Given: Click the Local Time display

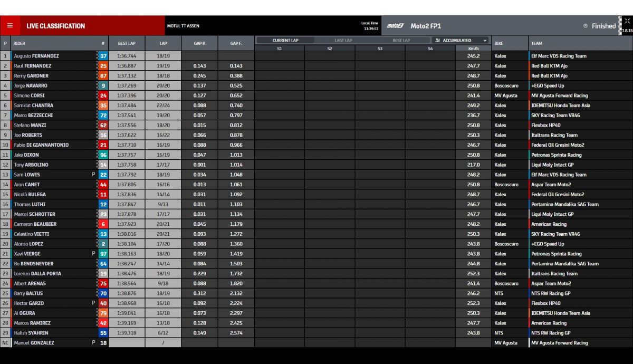Looking at the screenshot, I should click(370, 26).
